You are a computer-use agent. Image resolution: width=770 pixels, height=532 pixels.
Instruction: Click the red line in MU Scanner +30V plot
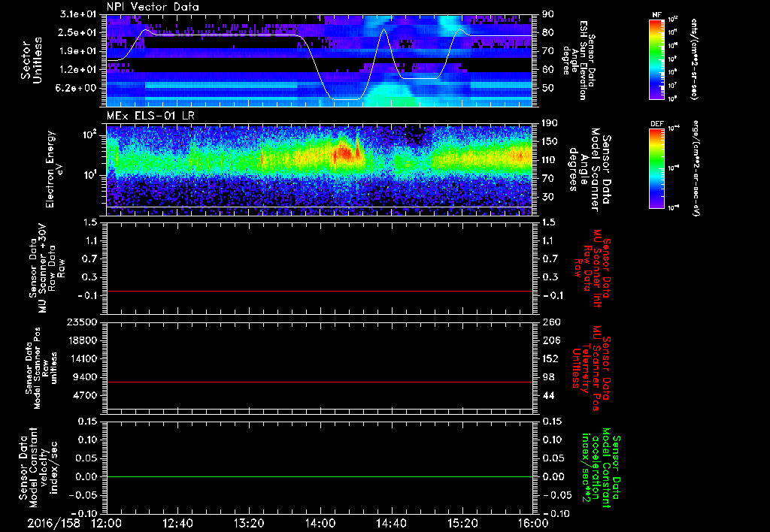click(320, 291)
